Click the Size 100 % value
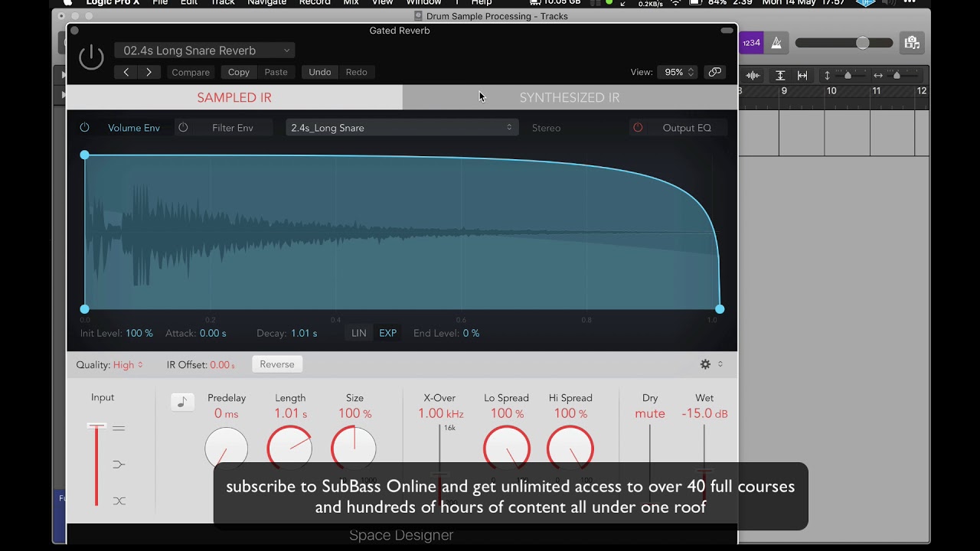The width and height of the screenshot is (980, 551). (x=354, y=414)
